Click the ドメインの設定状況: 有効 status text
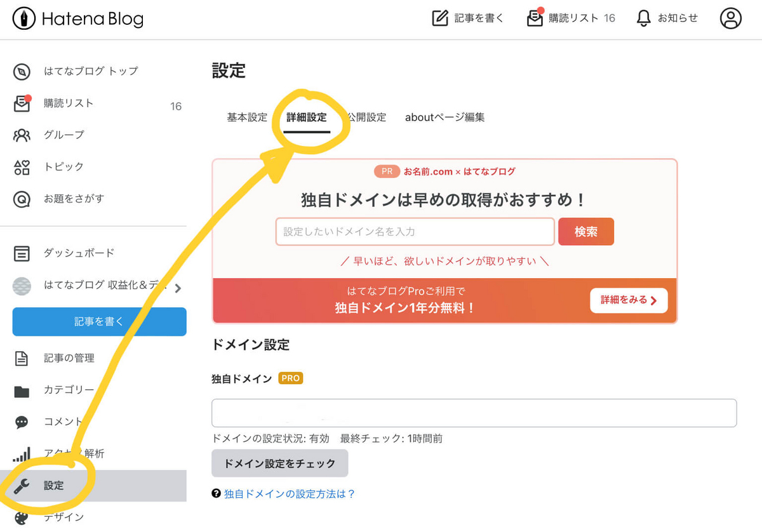This screenshot has height=532, width=762. 271,439
